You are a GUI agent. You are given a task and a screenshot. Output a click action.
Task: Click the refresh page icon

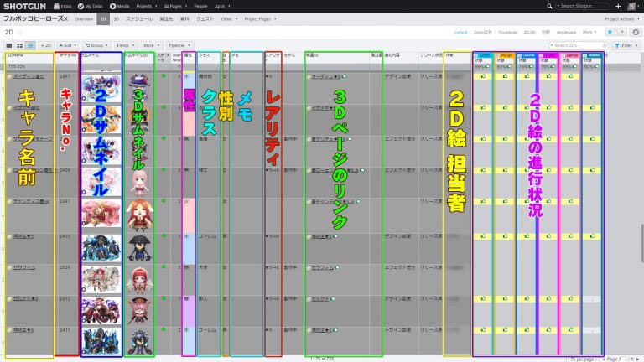click(636, 32)
